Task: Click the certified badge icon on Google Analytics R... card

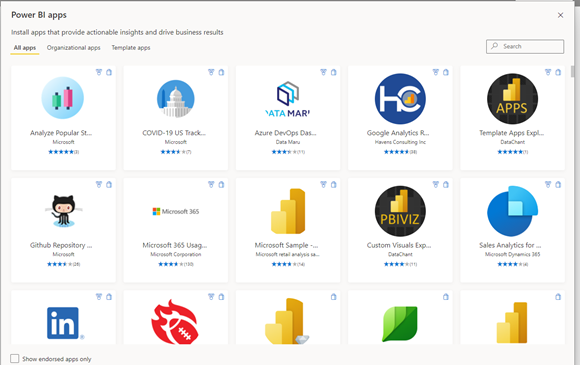Action: point(436,72)
